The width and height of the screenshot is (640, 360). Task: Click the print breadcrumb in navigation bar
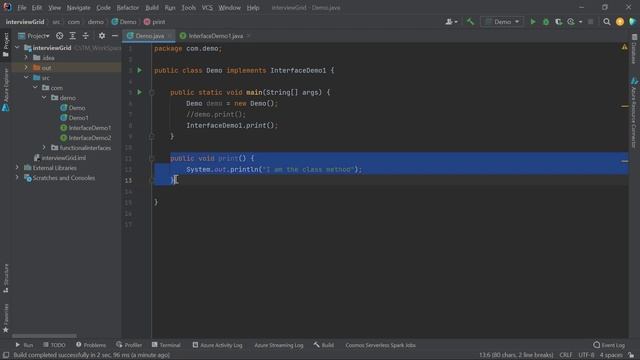(155, 22)
